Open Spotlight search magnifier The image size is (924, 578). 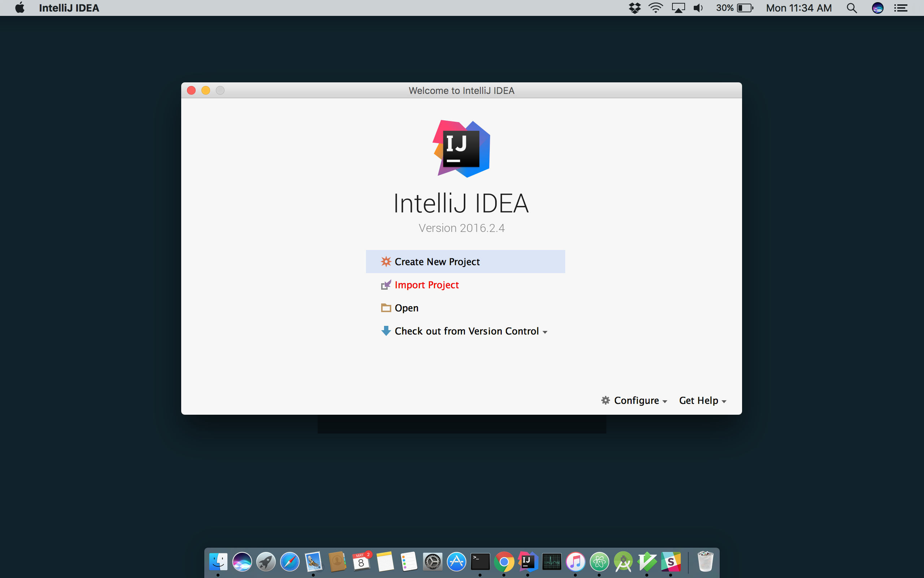(x=852, y=8)
